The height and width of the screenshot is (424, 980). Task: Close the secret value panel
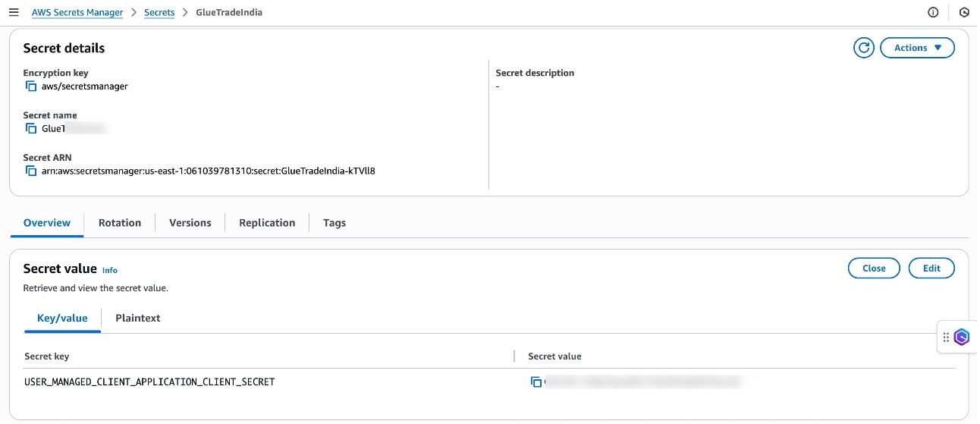point(874,269)
